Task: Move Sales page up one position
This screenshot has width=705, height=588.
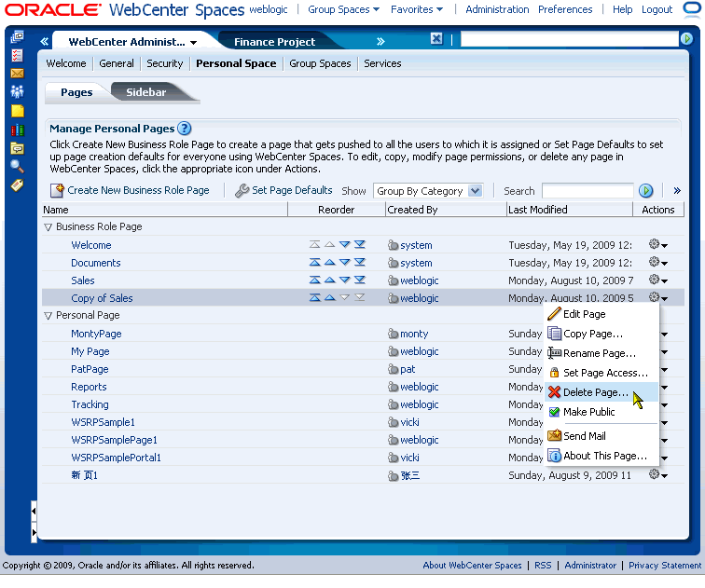Action: 329,280
